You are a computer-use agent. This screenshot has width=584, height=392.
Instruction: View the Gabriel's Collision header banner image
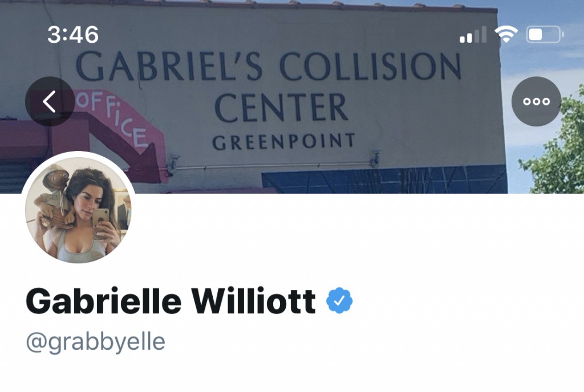pyautogui.click(x=292, y=97)
